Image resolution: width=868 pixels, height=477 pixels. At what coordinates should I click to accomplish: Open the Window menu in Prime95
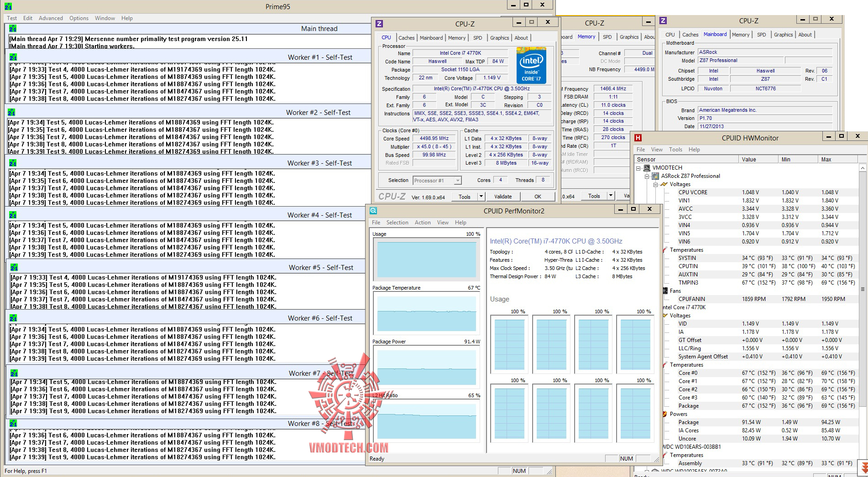coord(105,18)
